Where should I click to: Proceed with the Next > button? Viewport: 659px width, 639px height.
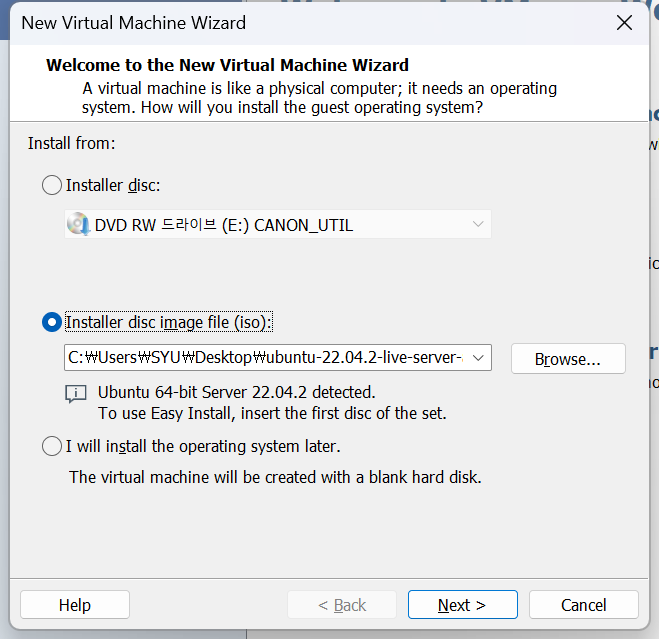point(463,605)
